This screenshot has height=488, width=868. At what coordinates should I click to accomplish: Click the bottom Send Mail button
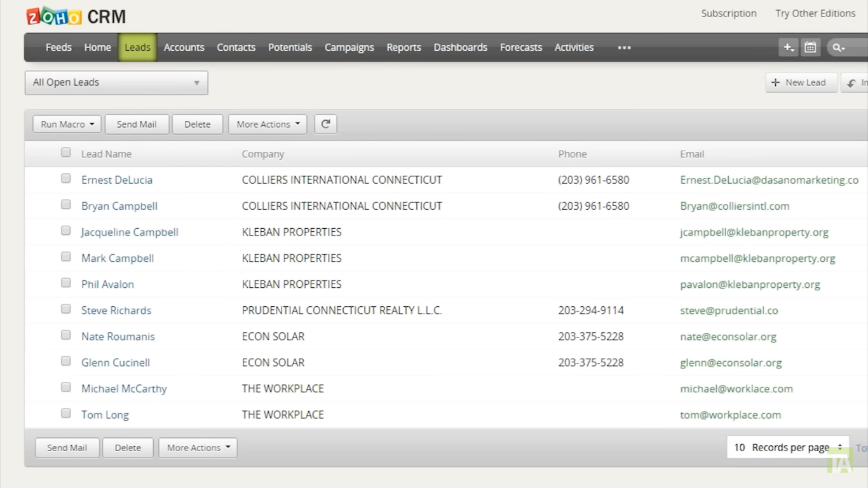(x=67, y=448)
